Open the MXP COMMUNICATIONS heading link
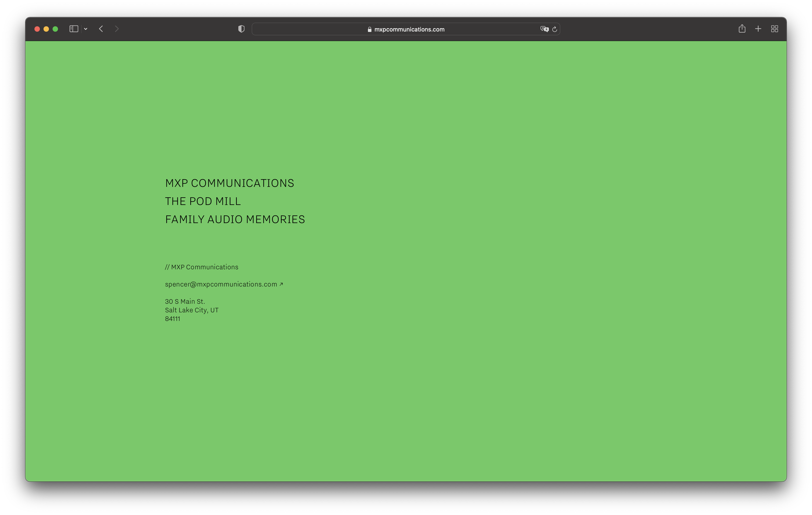This screenshot has width=812, height=515. point(229,183)
